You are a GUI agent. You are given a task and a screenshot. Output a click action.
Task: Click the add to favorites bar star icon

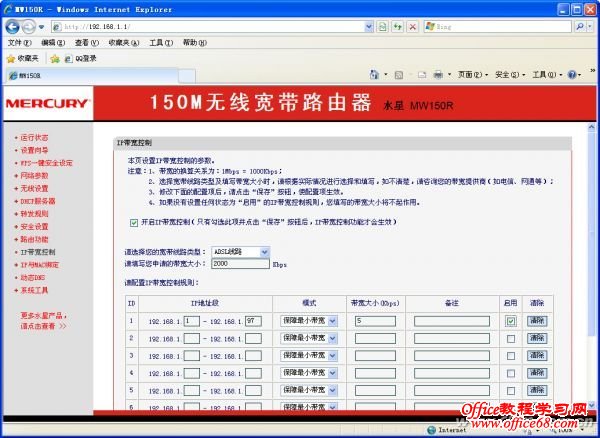[x=55, y=59]
